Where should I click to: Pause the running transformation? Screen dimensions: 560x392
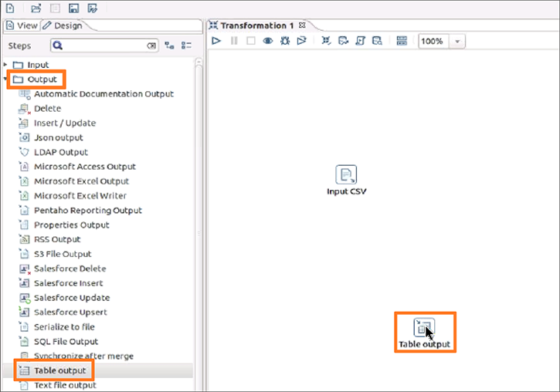coord(234,41)
